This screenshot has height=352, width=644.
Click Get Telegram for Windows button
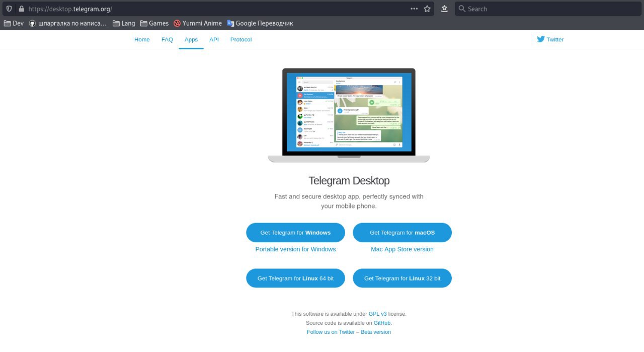(x=295, y=233)
